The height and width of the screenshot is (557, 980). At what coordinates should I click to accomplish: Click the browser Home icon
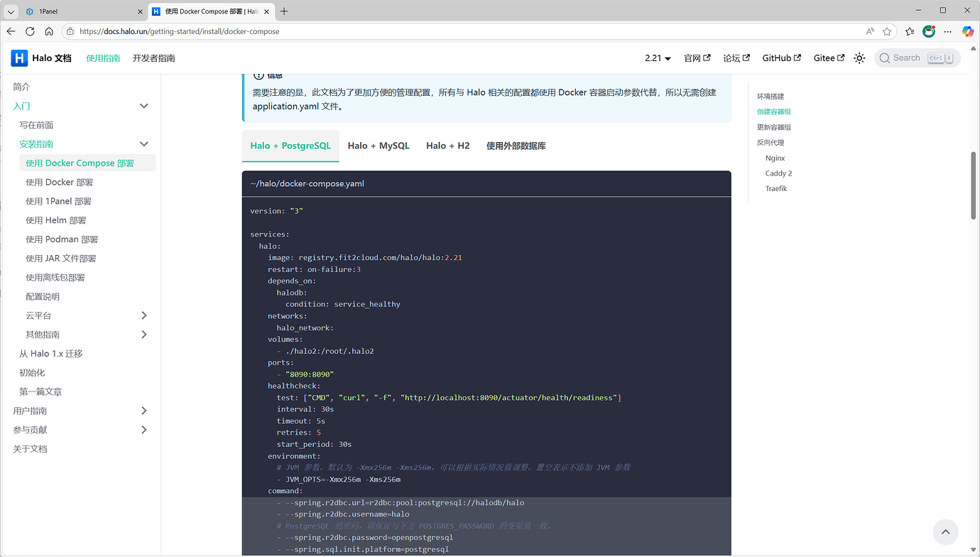48,31
